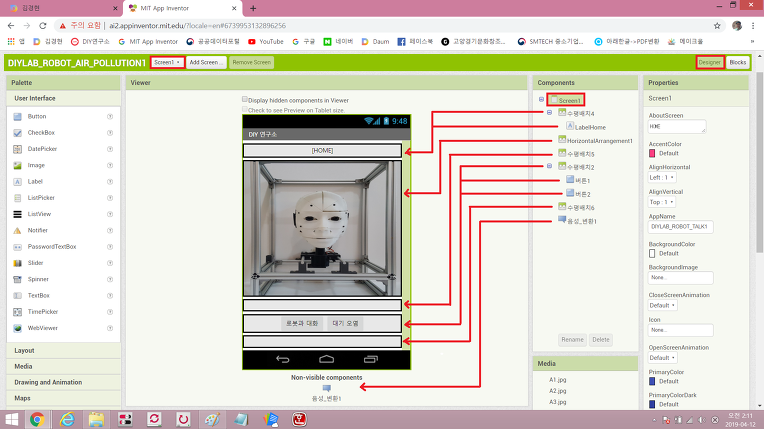Collapse the 수평배치2 tree node
Screen dimensions: 764x429
(550, 166)
